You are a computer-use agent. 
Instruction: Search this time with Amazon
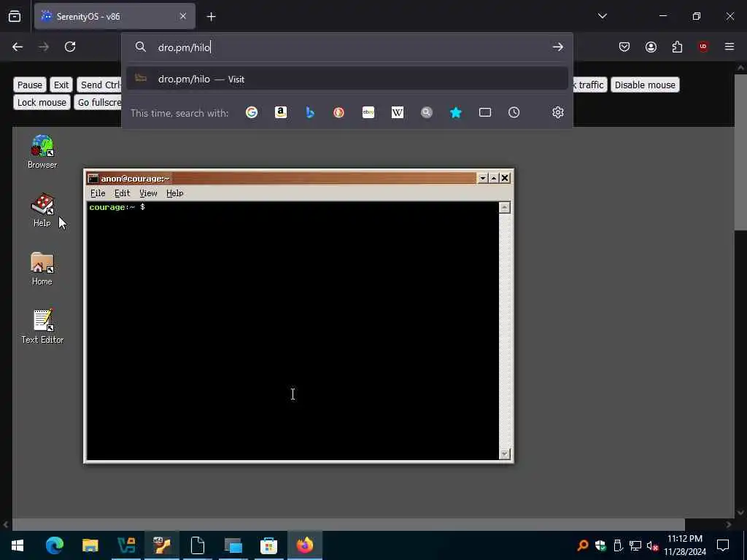tap(281, 112)
